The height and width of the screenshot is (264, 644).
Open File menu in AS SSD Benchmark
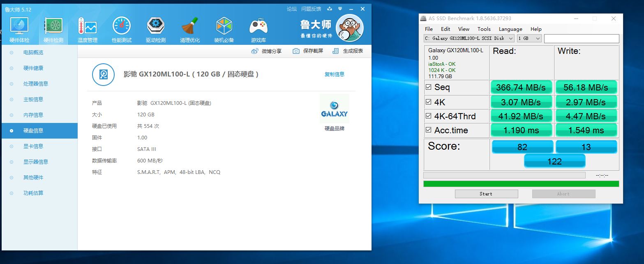[429, 29]
